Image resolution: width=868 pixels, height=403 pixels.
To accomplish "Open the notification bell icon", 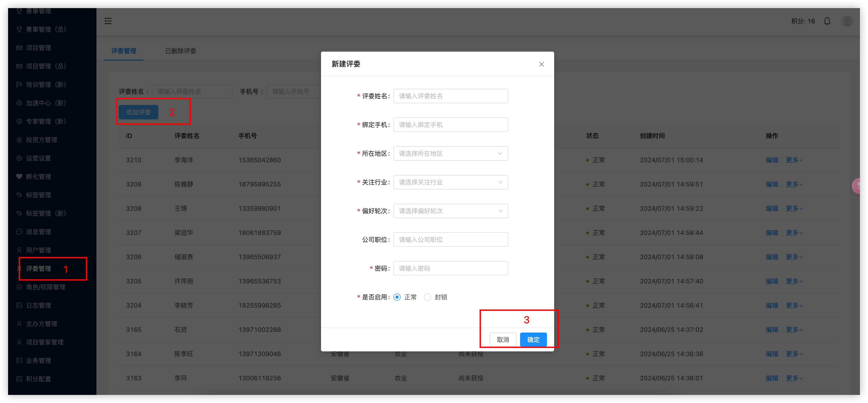I will (827, 21).
